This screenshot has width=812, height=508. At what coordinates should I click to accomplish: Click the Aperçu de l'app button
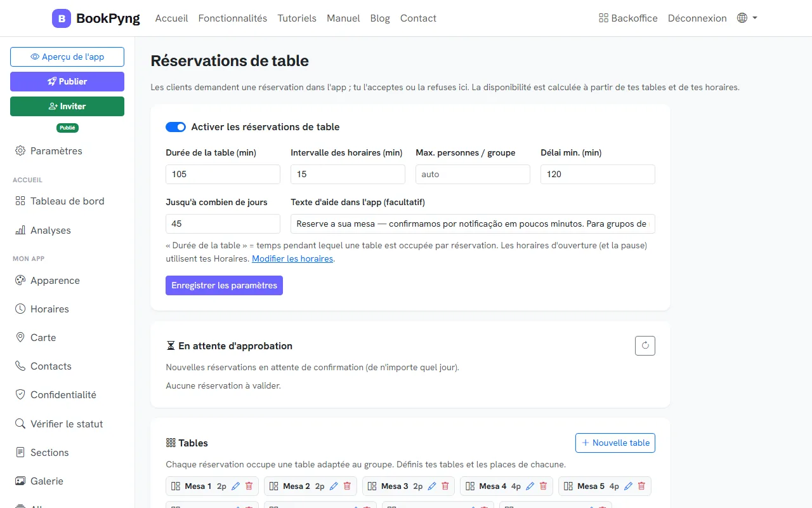click(67, 57)
